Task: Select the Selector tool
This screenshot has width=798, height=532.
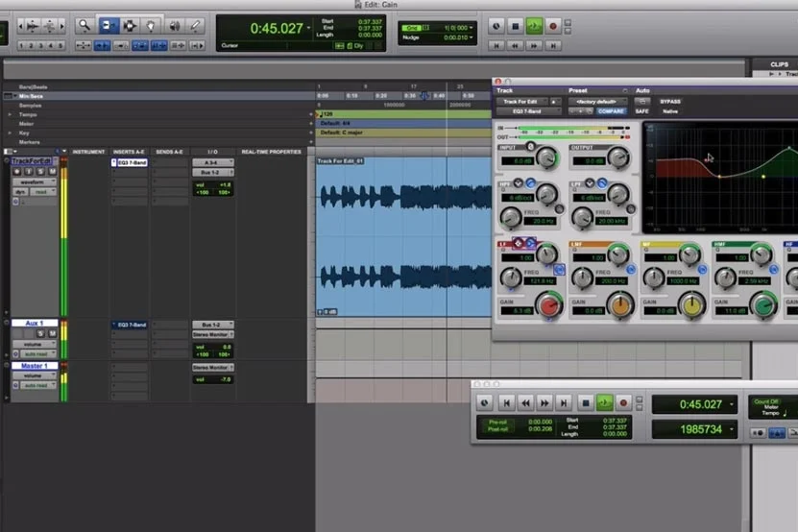Action: [130, 26]
